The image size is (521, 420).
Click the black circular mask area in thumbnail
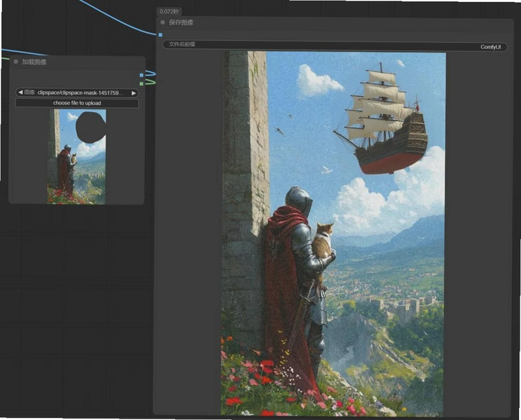91,128
